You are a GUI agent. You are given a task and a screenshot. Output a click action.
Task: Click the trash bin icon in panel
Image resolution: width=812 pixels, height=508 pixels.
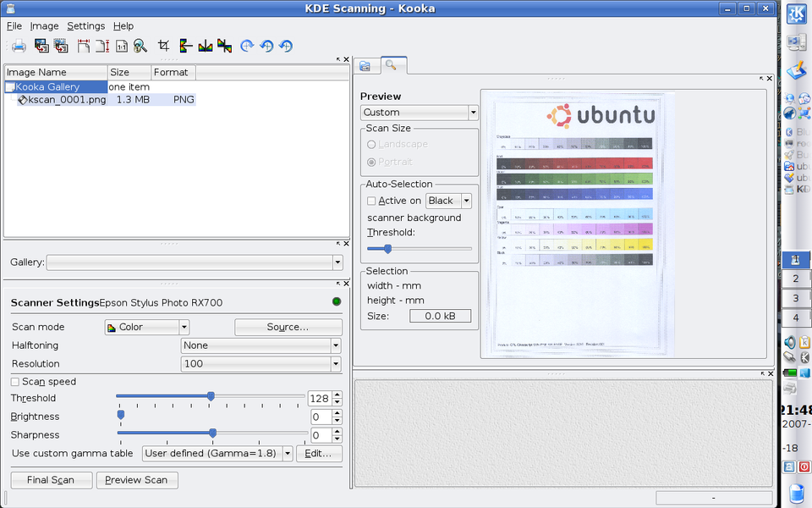(796, 494)
